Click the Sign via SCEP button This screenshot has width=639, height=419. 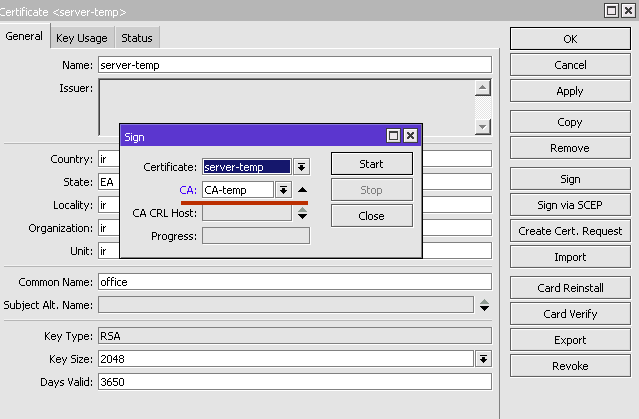(569, 205)
